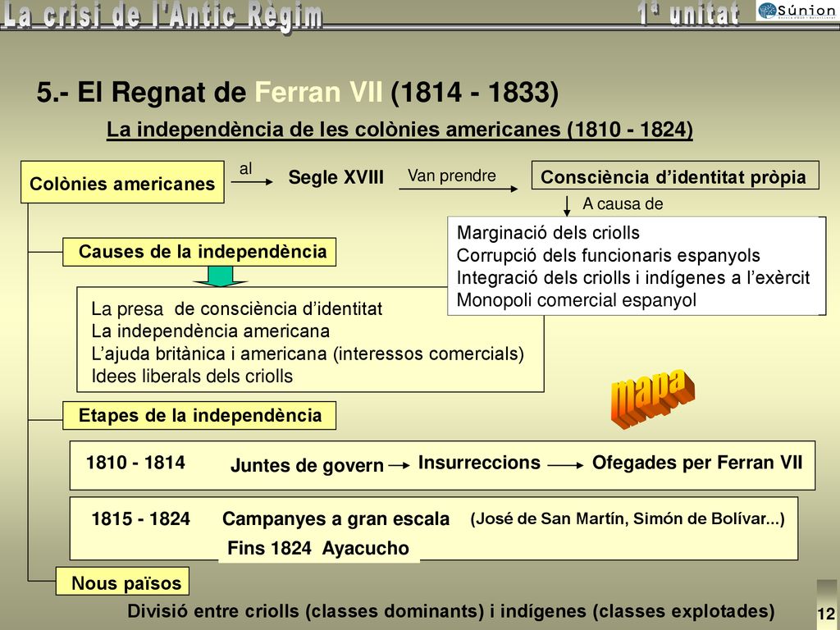Click 'La presa de consciència d'identitat'
Image resolution: width=840 pixels, height=630 pixels.
tap(237, 309)
